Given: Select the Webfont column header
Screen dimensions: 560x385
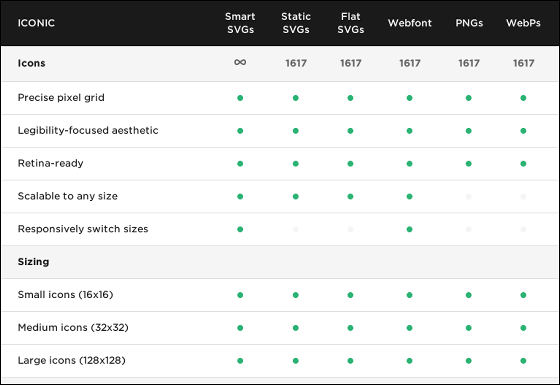Looking at the screenshot, I should click(x=410, y=23).
